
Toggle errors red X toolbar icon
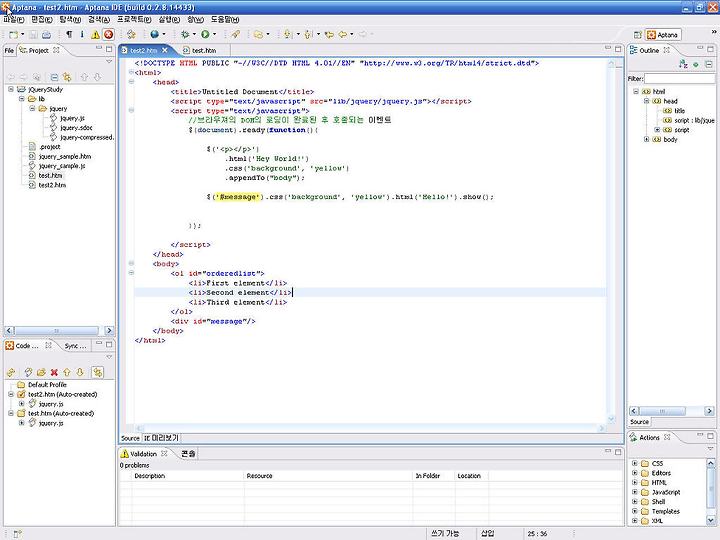pos(108,34)
